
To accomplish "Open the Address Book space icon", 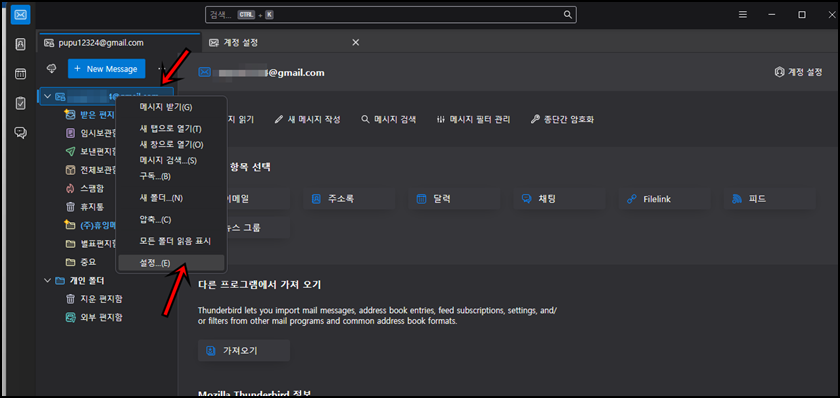I will tap(20, 44).
